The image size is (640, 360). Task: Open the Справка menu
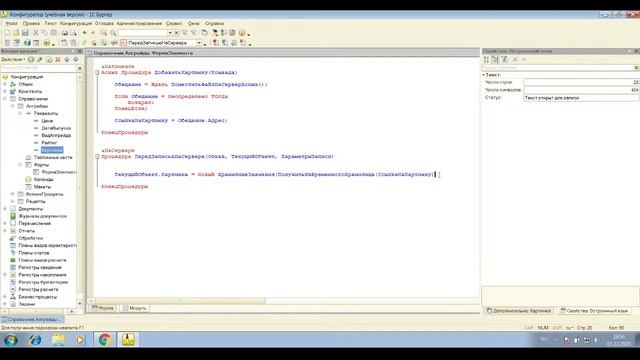[x=214, y=24]
